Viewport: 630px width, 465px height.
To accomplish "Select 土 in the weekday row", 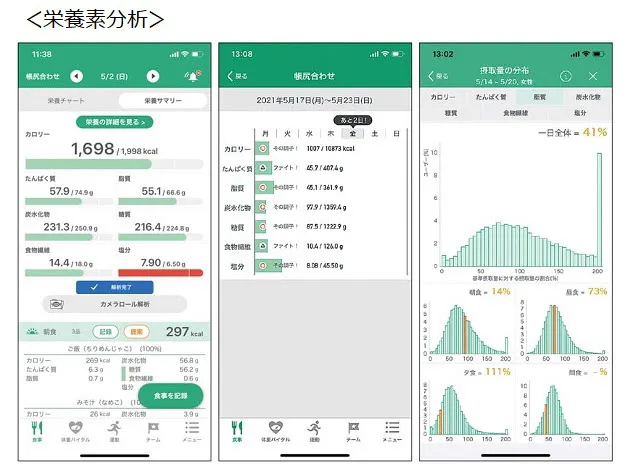I will [x=374, y=134].
